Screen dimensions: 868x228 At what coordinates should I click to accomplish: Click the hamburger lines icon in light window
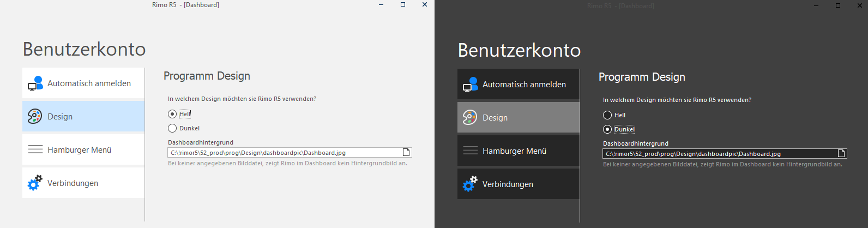(x=35, y=149)
